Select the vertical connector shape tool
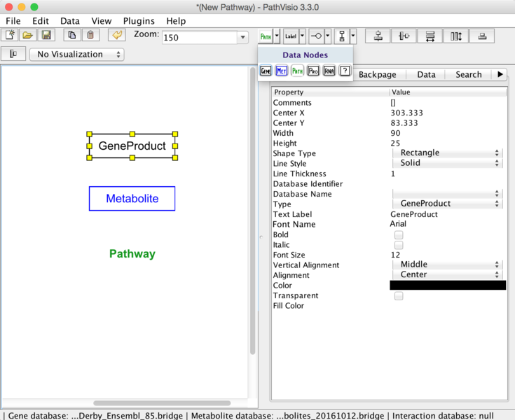Screen dimensions: 515x420 point(342,36)
